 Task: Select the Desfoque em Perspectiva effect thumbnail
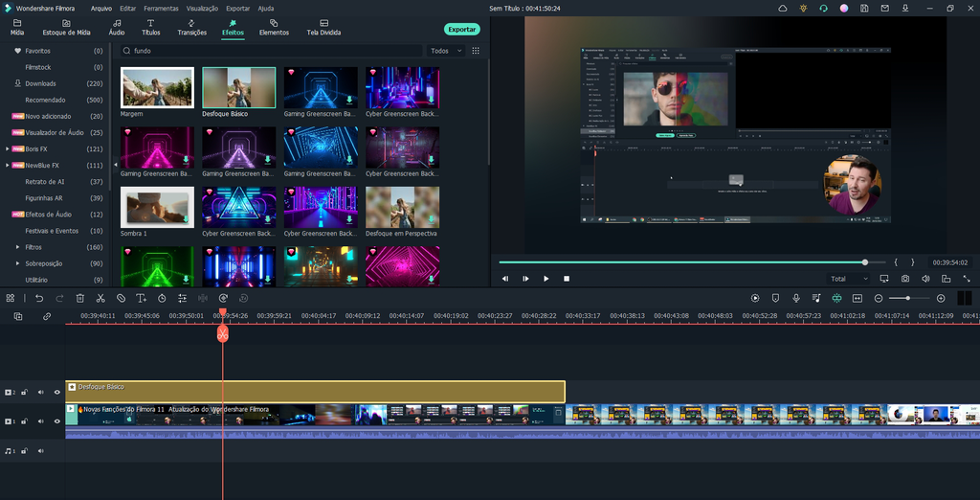(x=403, y=207)
